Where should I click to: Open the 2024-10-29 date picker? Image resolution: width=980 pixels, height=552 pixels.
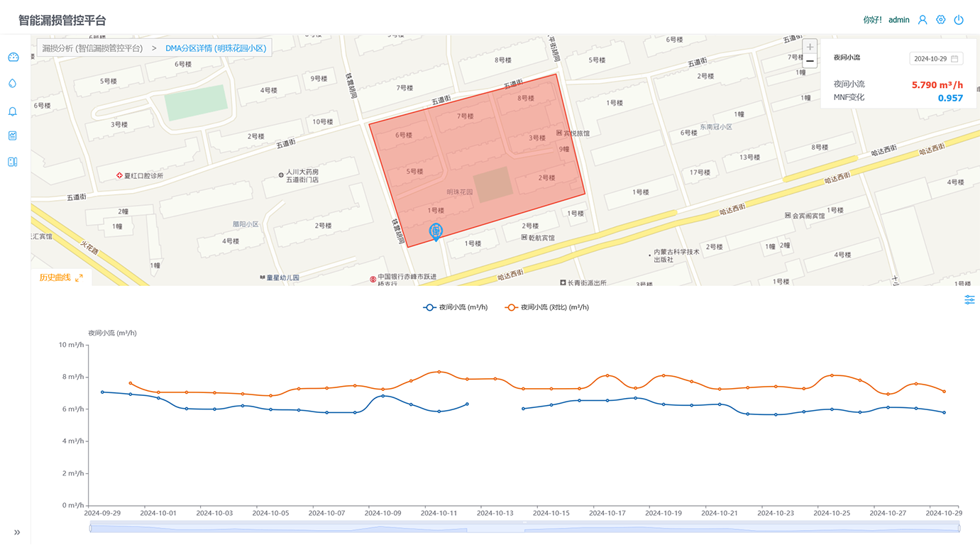click(x=935, y=59)
